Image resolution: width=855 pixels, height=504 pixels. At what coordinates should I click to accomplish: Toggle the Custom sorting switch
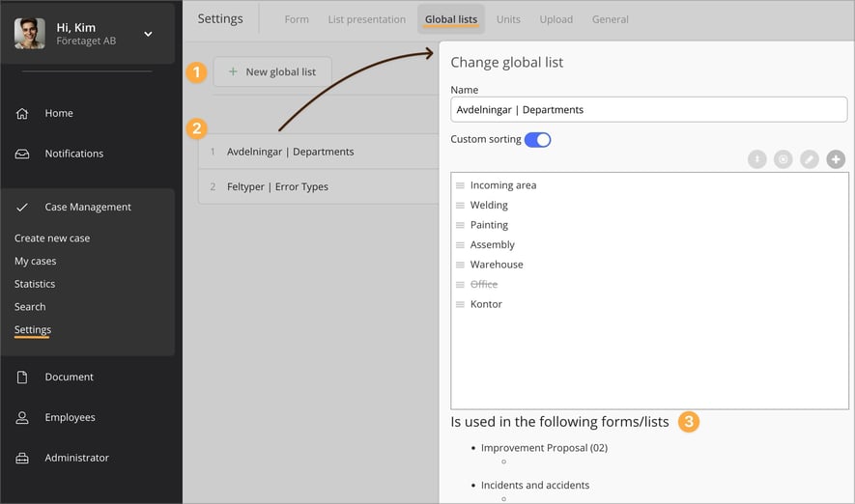tap(537, 140)
